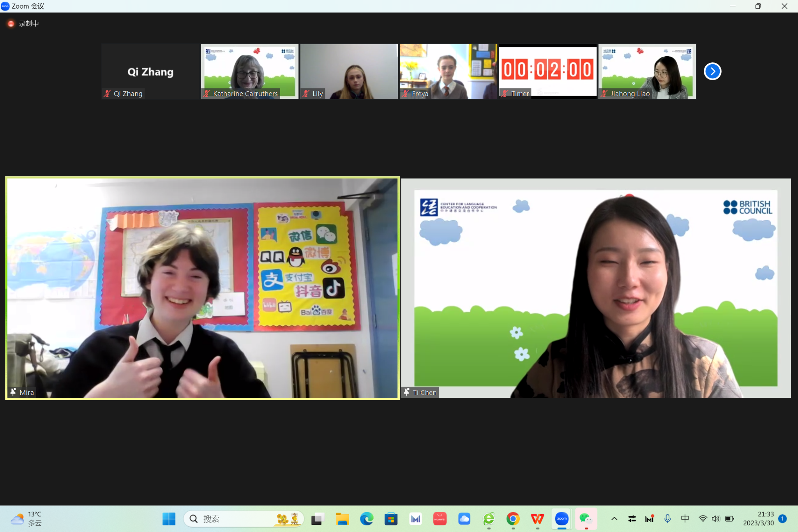This screenshot has width=798, height=532.
Task: Open Google Chrome from the taskbar
Action: pos(513,519)
